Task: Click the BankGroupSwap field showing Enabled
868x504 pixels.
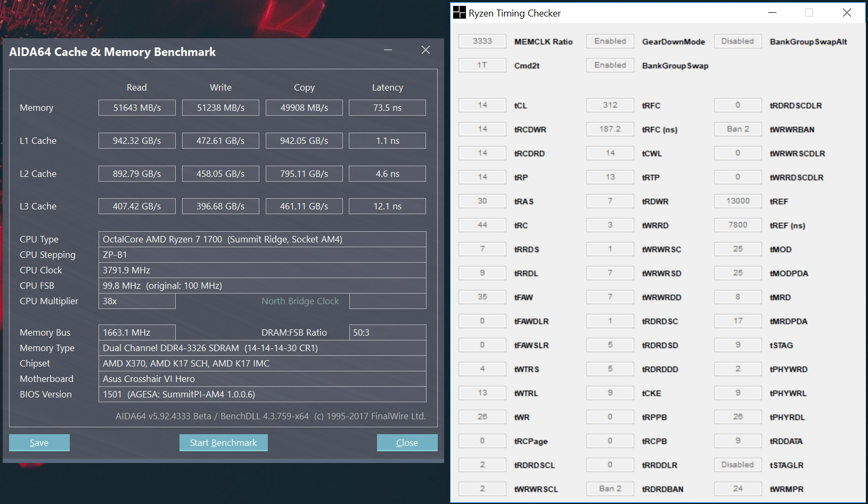Action: pyautogui.click(x=610, y=65)
